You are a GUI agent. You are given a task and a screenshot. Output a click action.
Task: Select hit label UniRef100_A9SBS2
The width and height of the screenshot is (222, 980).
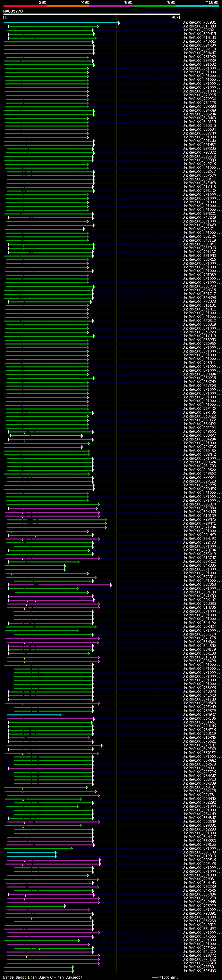tap(199, 153)
